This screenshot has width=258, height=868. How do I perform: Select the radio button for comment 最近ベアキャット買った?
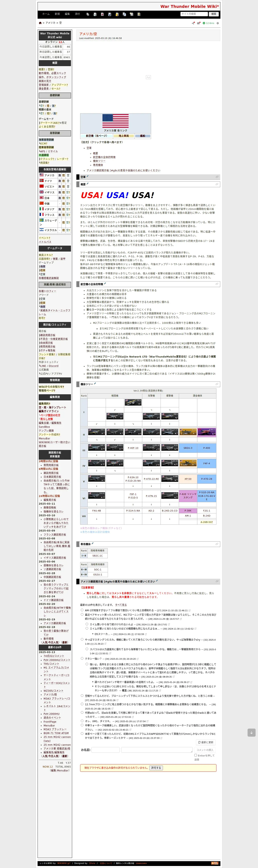(82, 614)
